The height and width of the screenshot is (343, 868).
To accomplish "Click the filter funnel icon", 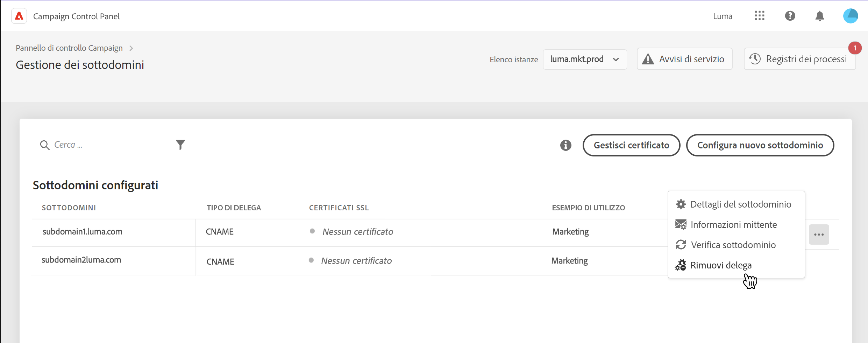I will [x=180, y=145].
